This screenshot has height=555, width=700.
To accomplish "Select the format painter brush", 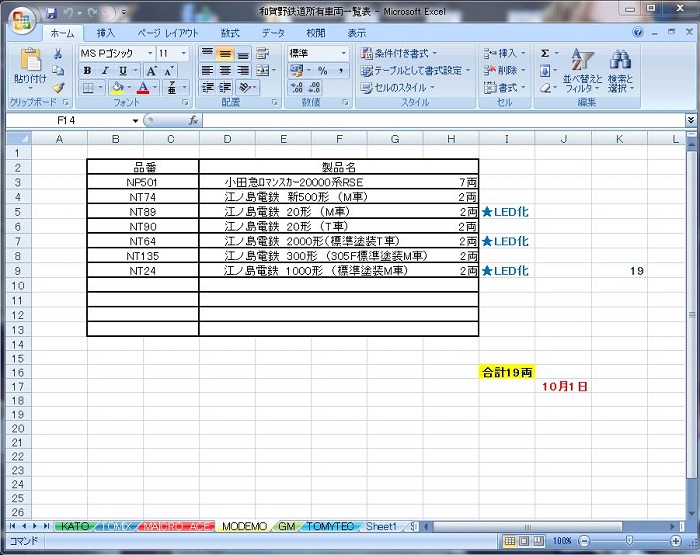I will (58, 88).
